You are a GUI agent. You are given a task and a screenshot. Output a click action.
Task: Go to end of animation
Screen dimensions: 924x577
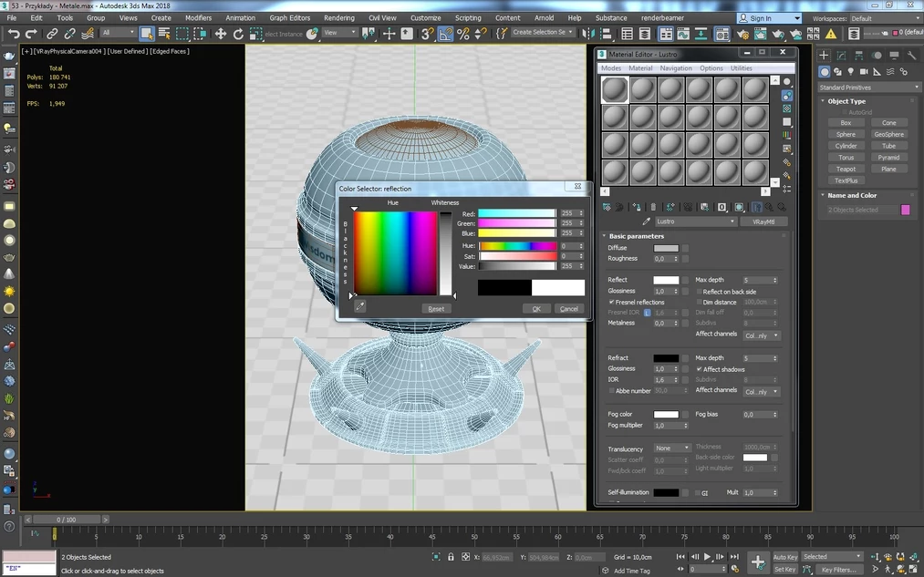[x=734, y=556]
